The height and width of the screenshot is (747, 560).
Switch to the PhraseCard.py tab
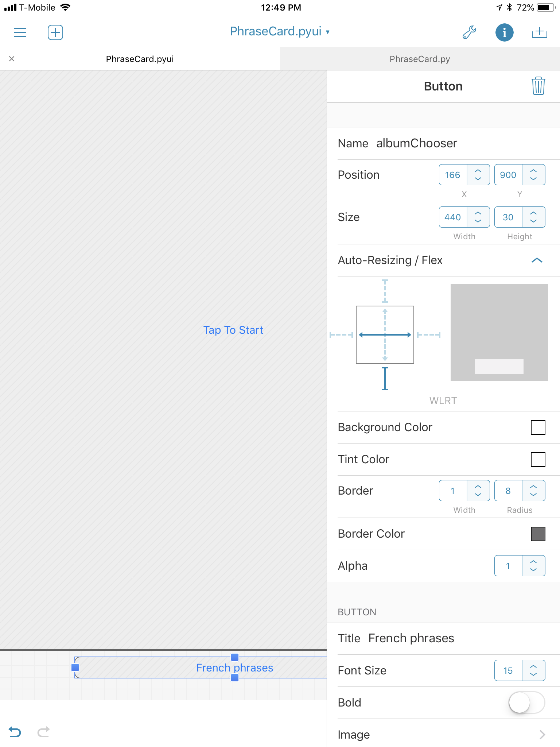click(x=420, y=59)
